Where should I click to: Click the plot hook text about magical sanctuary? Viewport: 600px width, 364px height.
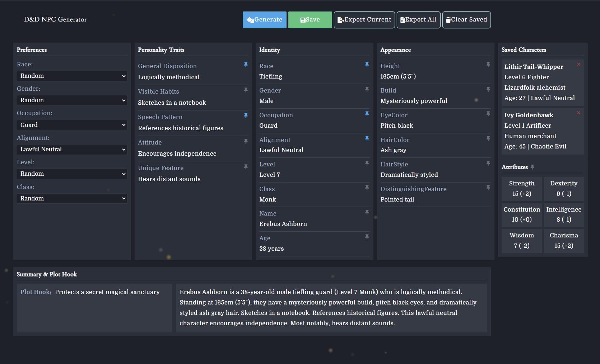point(107,292)
